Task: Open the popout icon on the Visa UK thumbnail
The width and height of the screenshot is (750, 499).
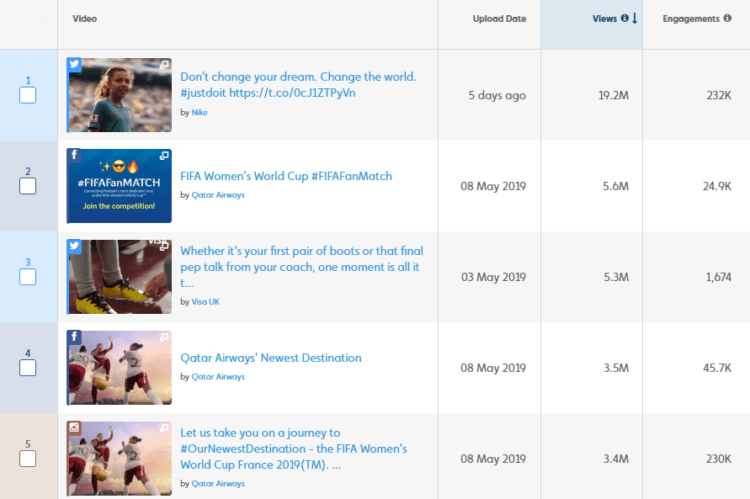Action: coord(165,246)
